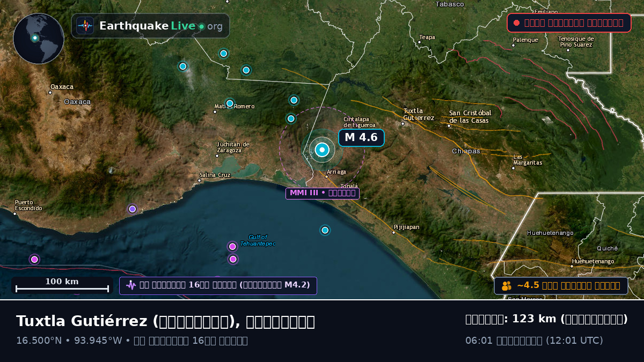
Task: Click the 16.500°N 93.945°W coordinates text
Action: [x=69, y=341]
